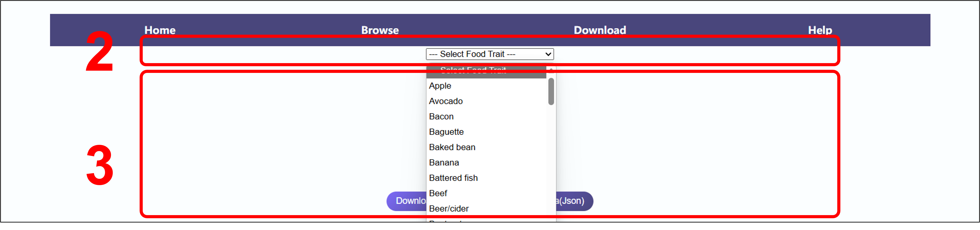The height and width of the screenshot is (230, 980).
Task: Choose Beef from the list
Action: pyautogui.click(x=438, y=194)
